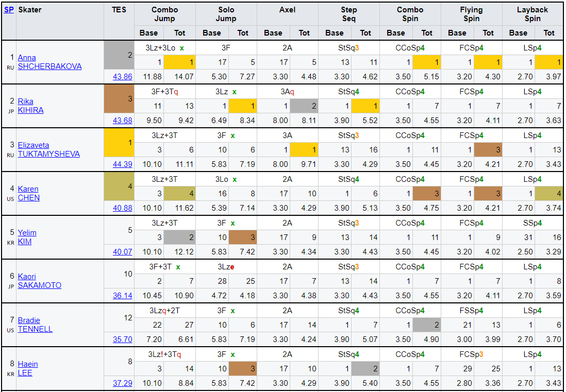Click the Combo Jump column header
This screenshot has width=566, height=392.
[164, 14]
